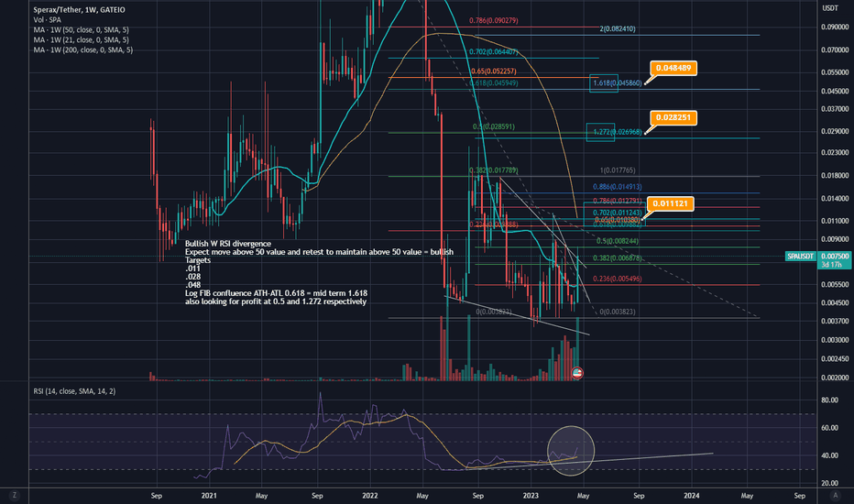Image resolution: width=854 pixels, height=504 pixels.
Task: Click the 0.002000 price axis label
Action: coord(835,378)
